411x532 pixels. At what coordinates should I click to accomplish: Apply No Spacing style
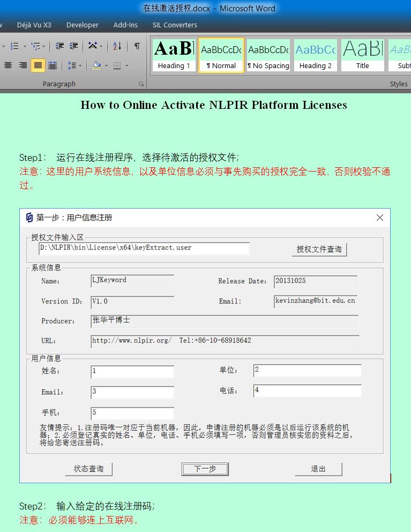268,55
